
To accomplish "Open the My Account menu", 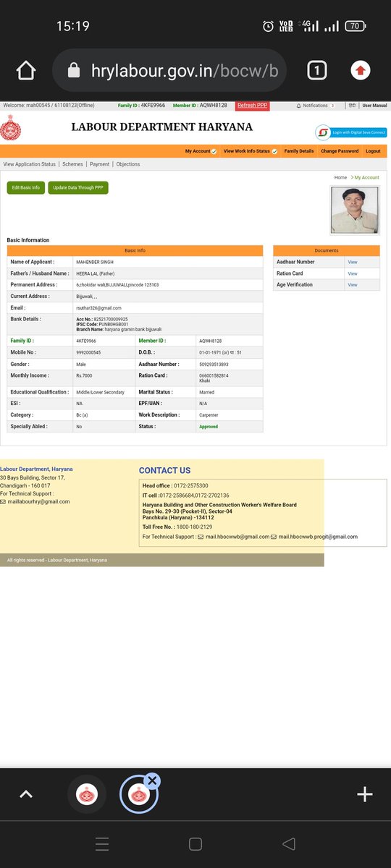I will pyautogui.click(x=200, y=151).
